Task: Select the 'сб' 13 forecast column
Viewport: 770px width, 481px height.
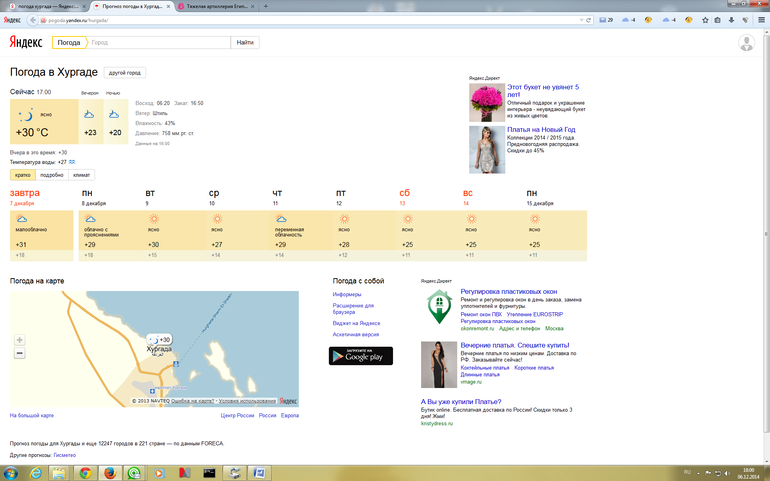Action: point(428,226)
